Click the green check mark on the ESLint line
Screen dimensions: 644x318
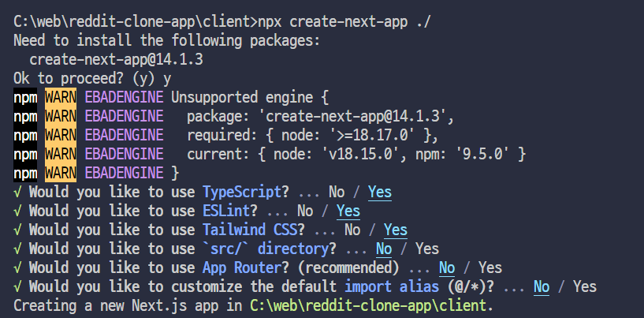click(17, 211)
